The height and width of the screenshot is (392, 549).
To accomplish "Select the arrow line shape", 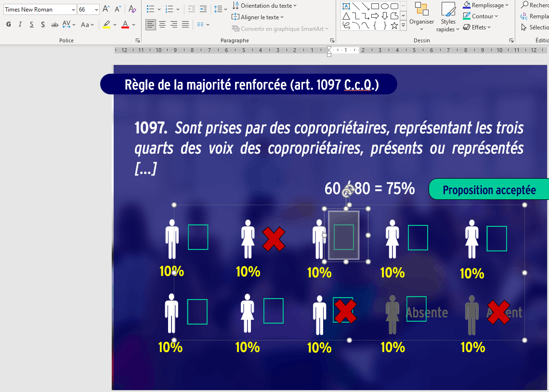I will coord(366,6).
